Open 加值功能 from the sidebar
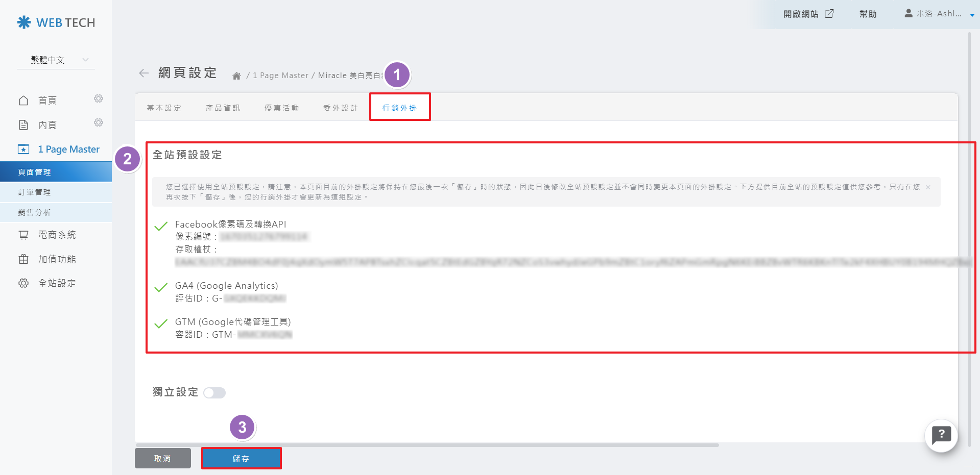The image size is (980, 475). point(57,259)
